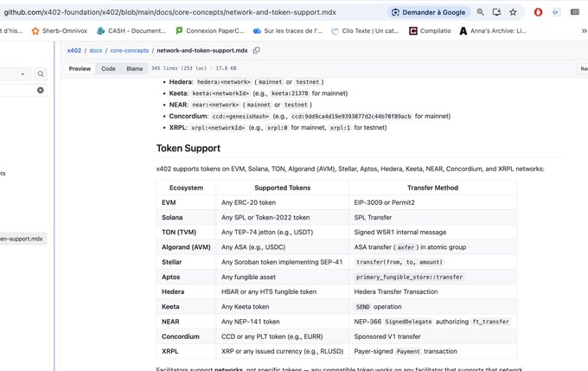
Task: Click the grey grid extension icon
Action: (574, 12)
